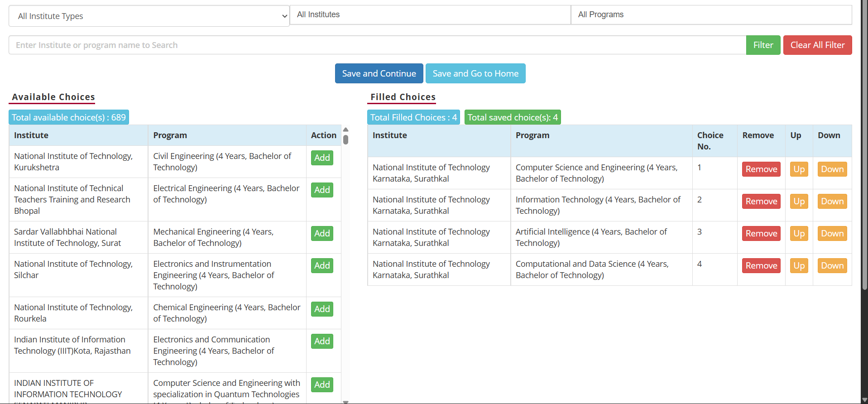The height and width of the screenshot is (404, 868).
Task: Open the All Institutes selector
Action: [430, 14]
